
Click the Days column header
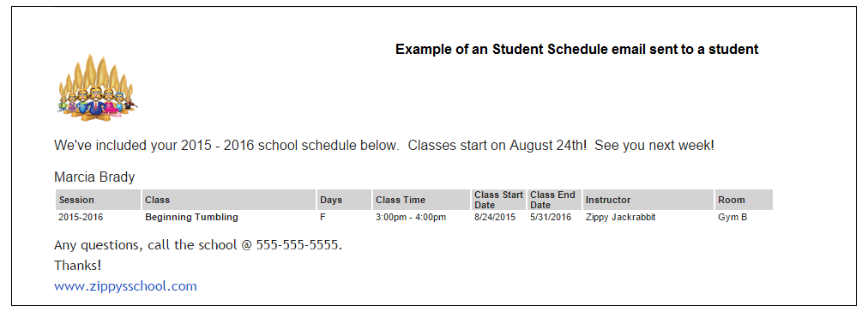pos(344,200)
